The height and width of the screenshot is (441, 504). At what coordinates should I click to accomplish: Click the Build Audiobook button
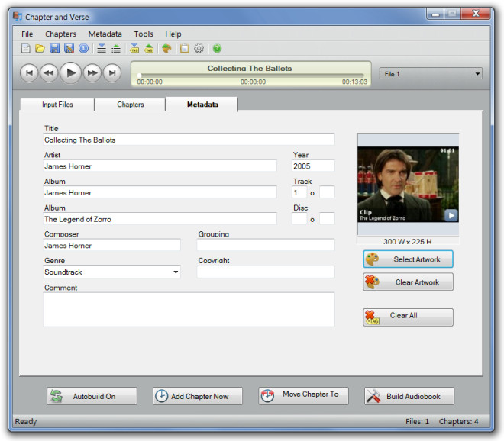pos(409,396)
